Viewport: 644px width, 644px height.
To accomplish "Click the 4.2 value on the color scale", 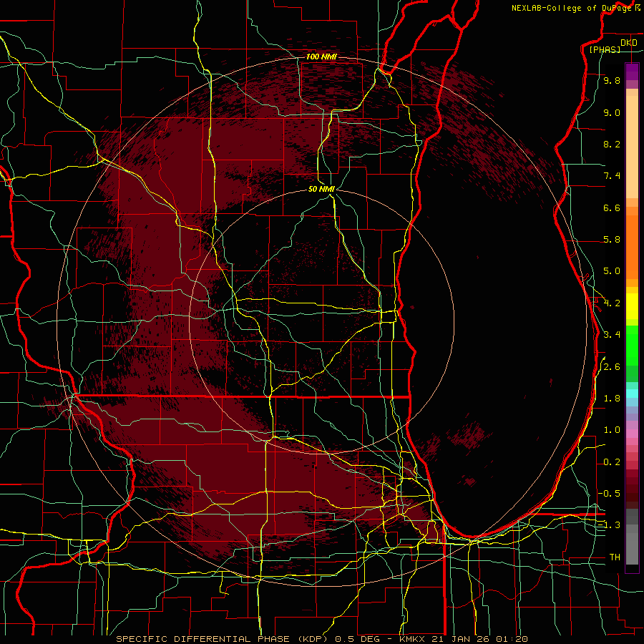I will [x=612, y=303].
